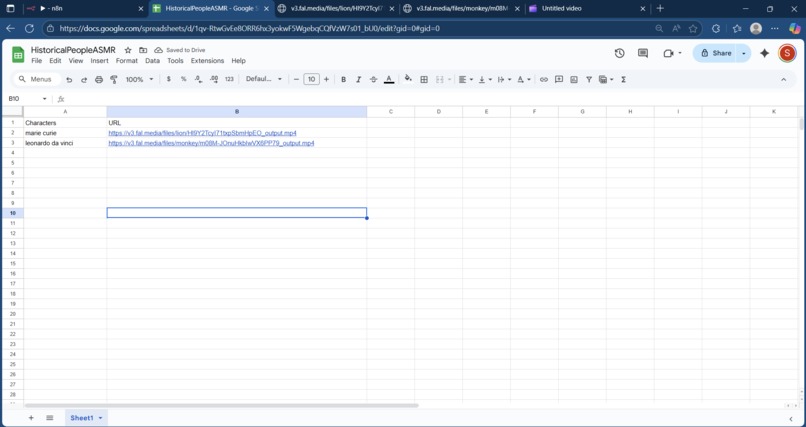Screen dimensions: 806x427
Task: Open Sheet1 tab options arrow
Action: pos(100,418)
